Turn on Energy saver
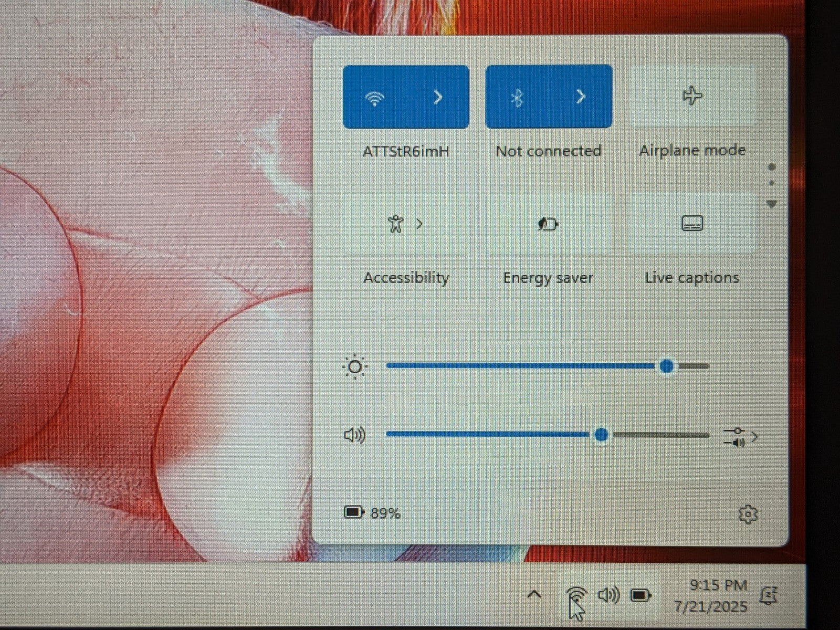Screen dimensions: 840x630 click(548, 224)
